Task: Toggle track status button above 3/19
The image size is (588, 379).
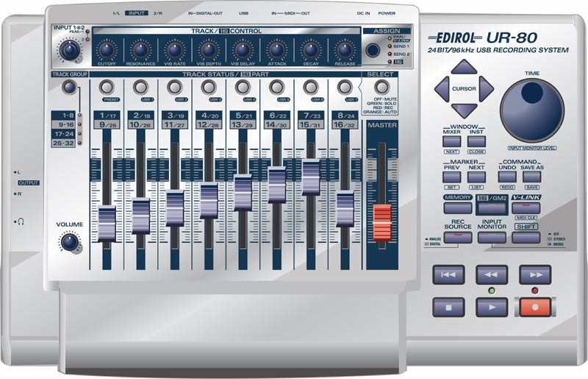Action: pos(174,88)
